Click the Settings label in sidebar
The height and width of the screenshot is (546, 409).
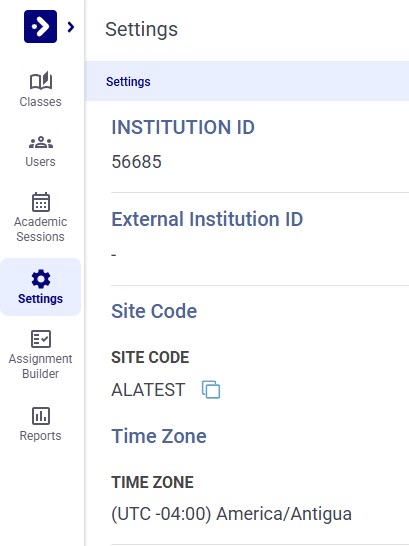(40, 299)
